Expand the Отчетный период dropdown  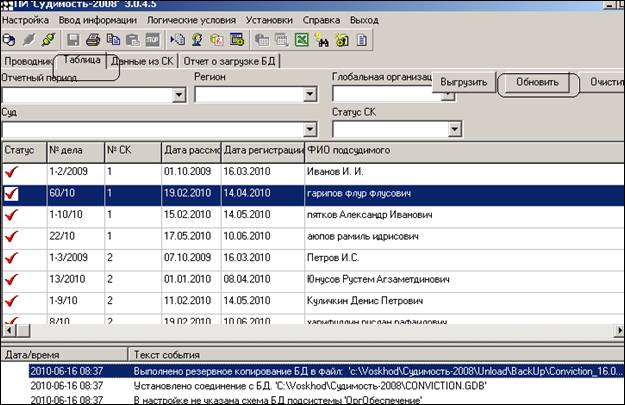click(179, 95)
